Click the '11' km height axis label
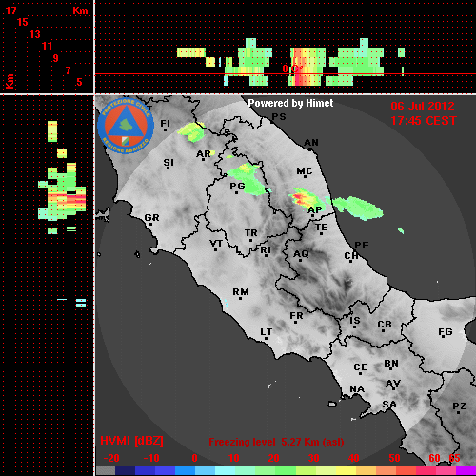The width and height of the screenshot is (476, 476). [x=47, y=46]
